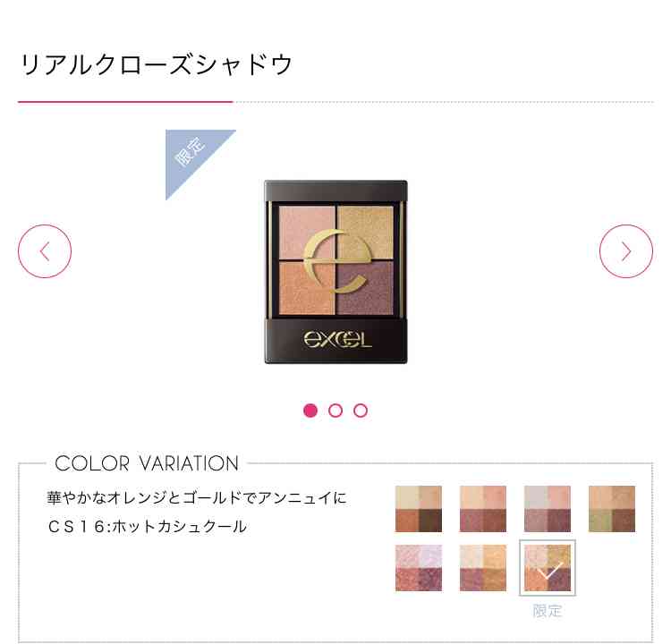Click the CS16:ホットカシュクール color name text

148,526
